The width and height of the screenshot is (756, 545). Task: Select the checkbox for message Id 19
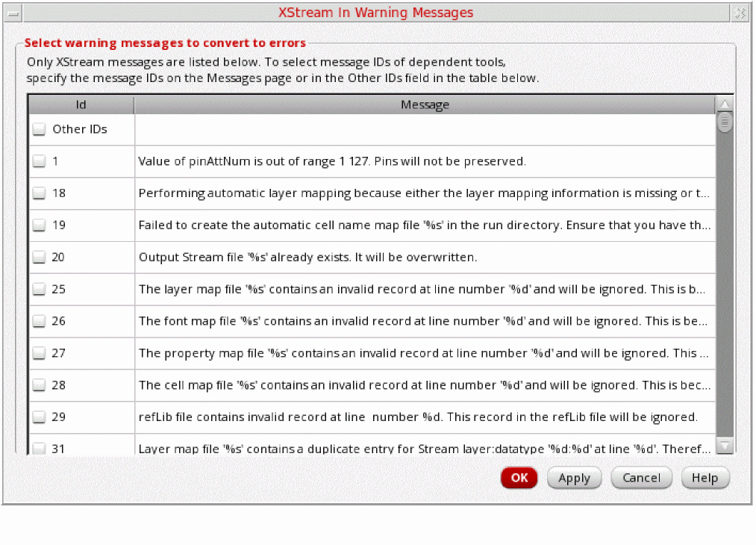coord(39,225)
